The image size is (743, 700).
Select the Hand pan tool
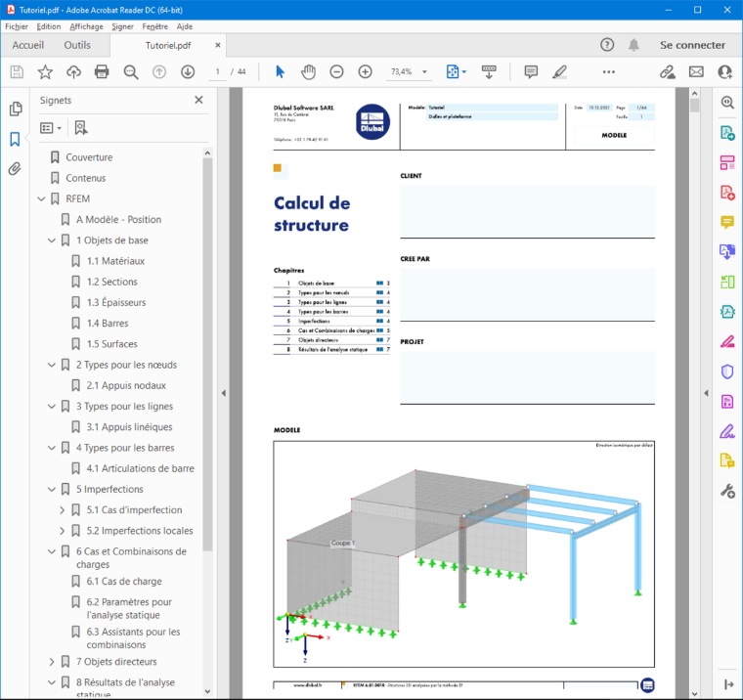(308, 72)
